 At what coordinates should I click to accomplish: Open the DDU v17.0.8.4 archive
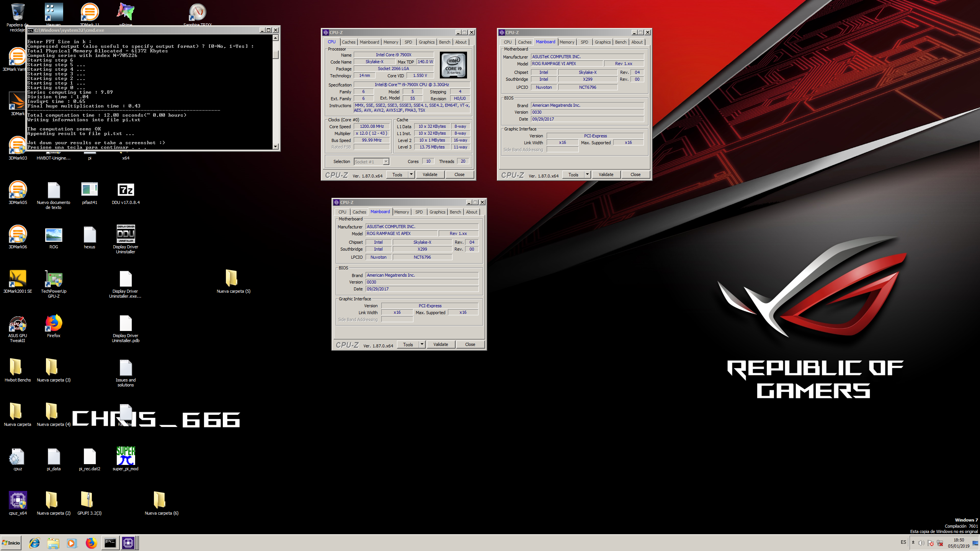[126, 194]
